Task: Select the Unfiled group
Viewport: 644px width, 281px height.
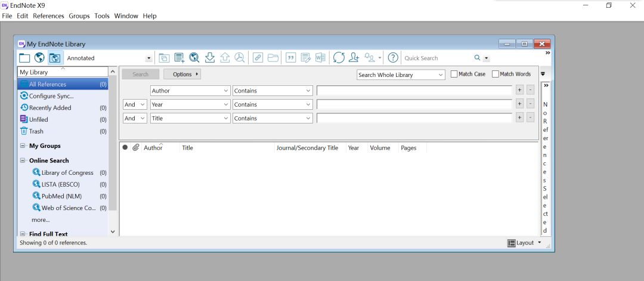Action: [x=63, y=119]
